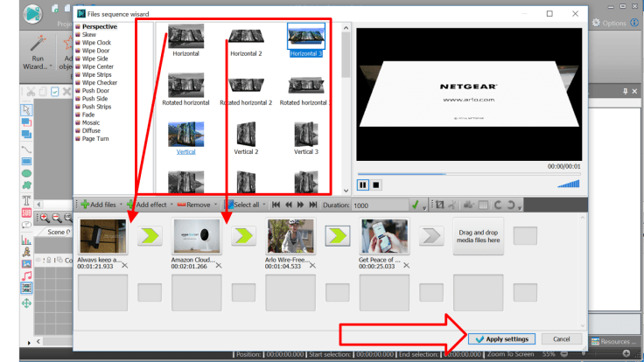Viewport: 644px width, 362px height.
Task: Open Options in the main window
Action: pos(609,23)
